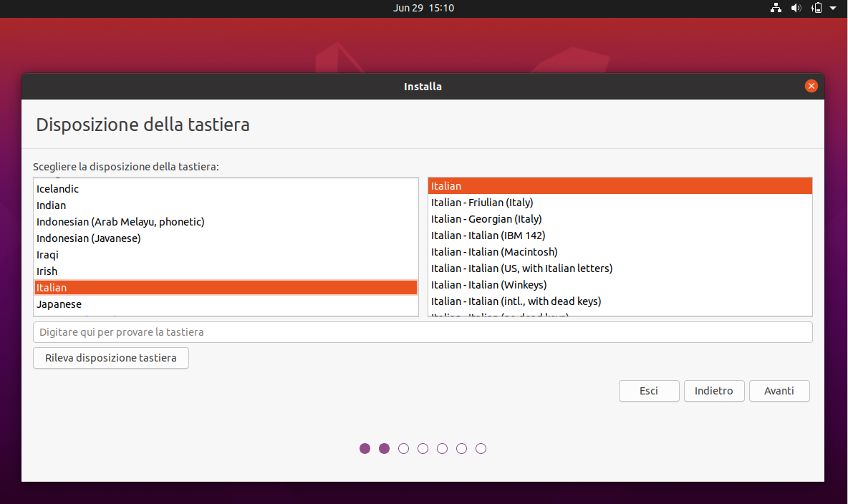
Task: Select Italian - Italian (Winkeys) variant
Action: pos(620,285)
